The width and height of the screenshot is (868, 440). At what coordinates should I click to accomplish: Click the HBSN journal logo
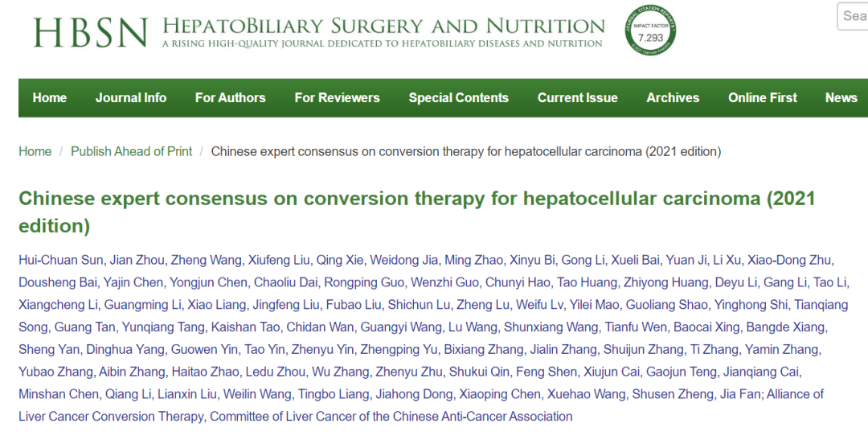(90, 31)
